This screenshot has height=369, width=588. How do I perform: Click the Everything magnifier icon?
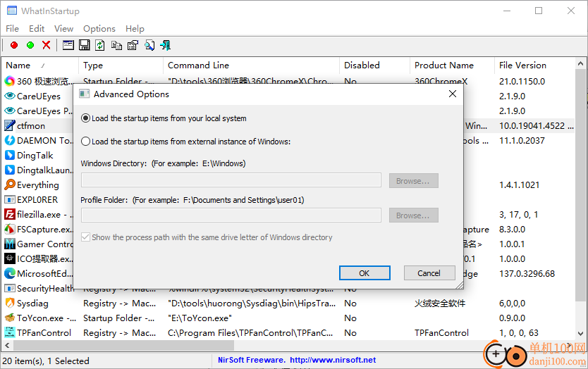click(x=10, y=184)
